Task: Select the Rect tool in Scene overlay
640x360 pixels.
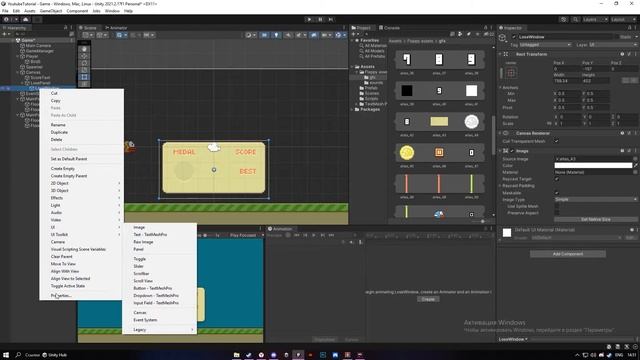Action: click(84, 77)
